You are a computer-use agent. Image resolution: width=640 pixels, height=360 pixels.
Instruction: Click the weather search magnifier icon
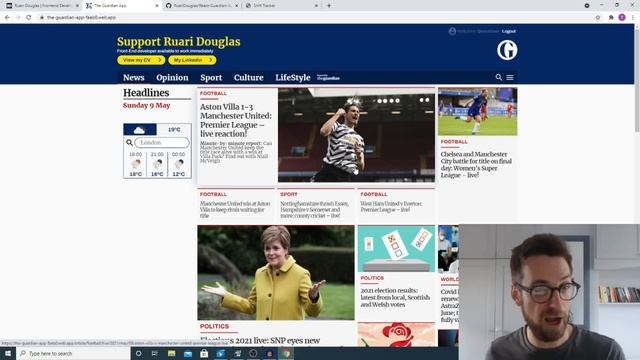[129, 142]
